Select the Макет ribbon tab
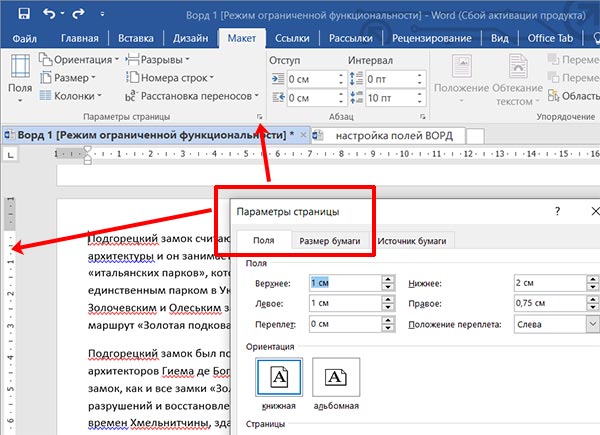The image size is (600, 435). coord(242,38)
